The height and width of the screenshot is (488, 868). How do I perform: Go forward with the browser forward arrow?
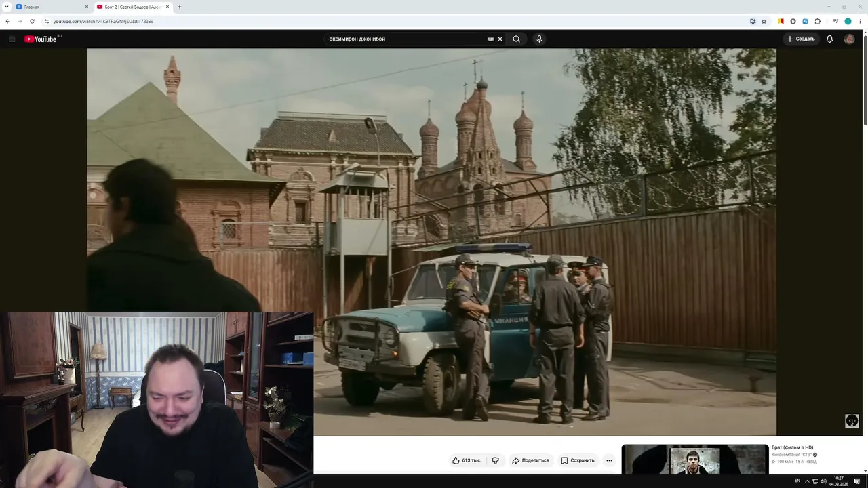pos(20,21)
